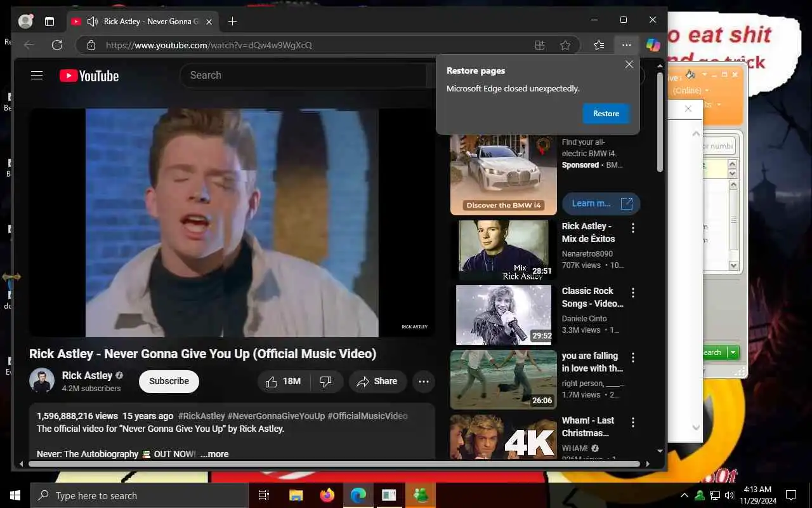Click the horizontal scrollbar at page bottom

(334, 464)
